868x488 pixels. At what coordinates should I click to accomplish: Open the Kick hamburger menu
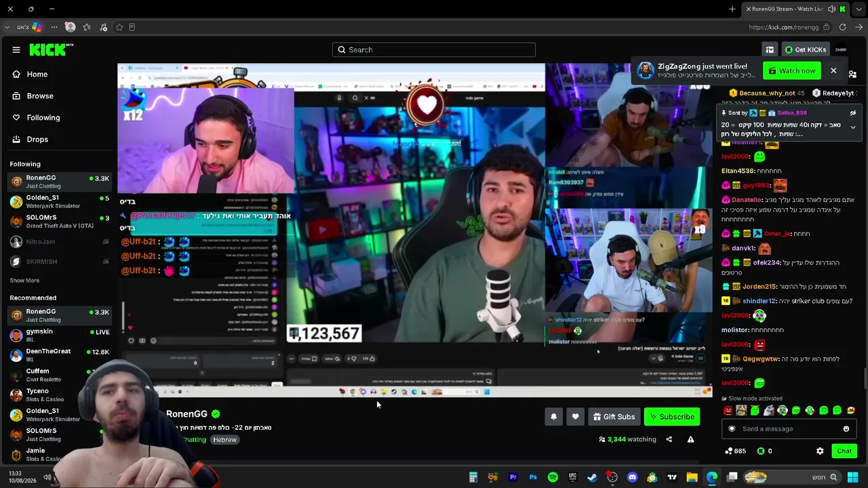coord(16,49)
